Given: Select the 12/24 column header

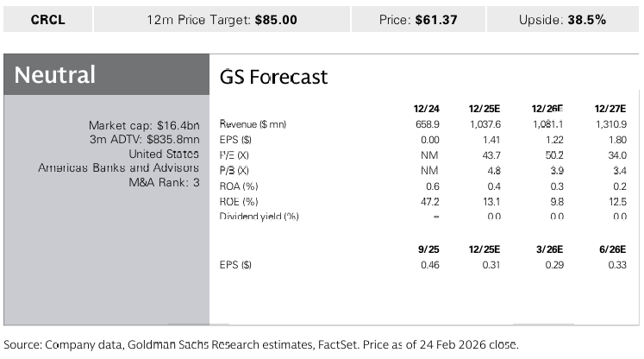Looking at the screenshot, I should pos(427,108).
